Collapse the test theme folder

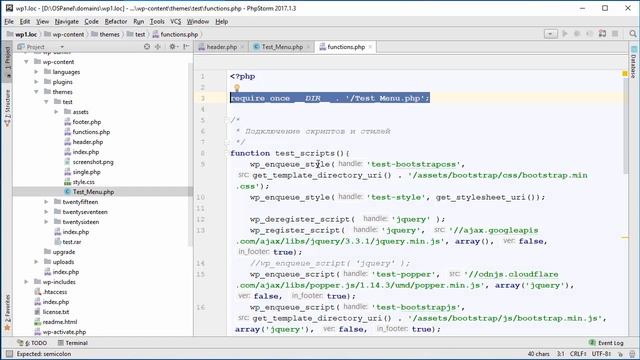tap(46, 102)
